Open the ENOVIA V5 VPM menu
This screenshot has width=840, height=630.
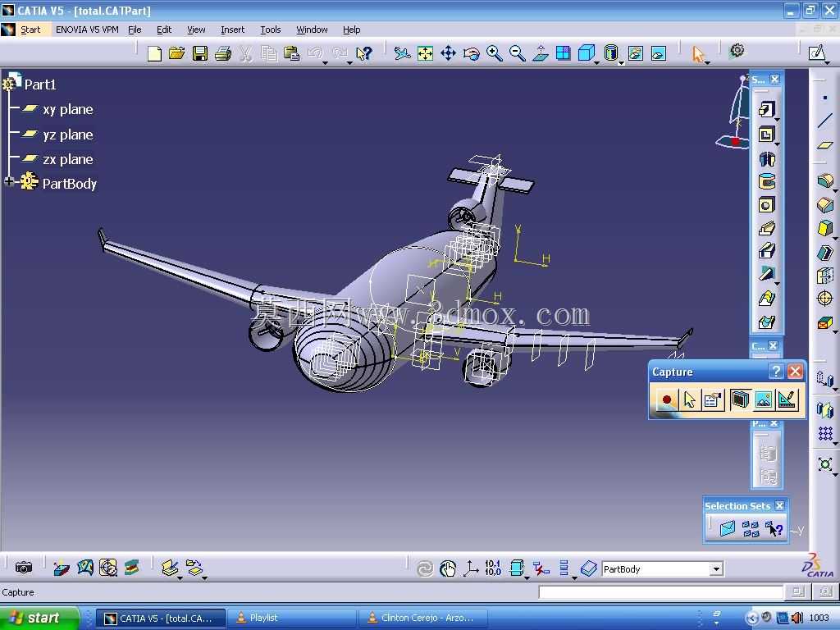click(x=87, y=30)
